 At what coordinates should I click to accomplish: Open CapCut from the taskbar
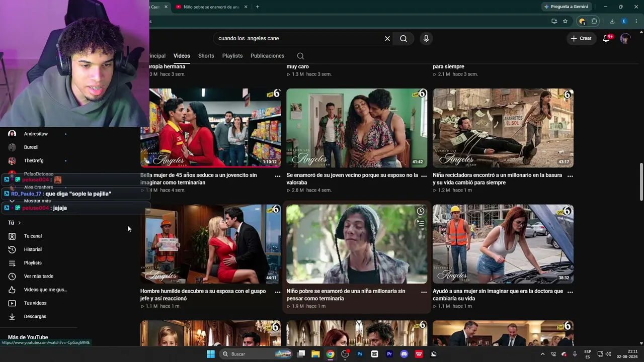374,354
